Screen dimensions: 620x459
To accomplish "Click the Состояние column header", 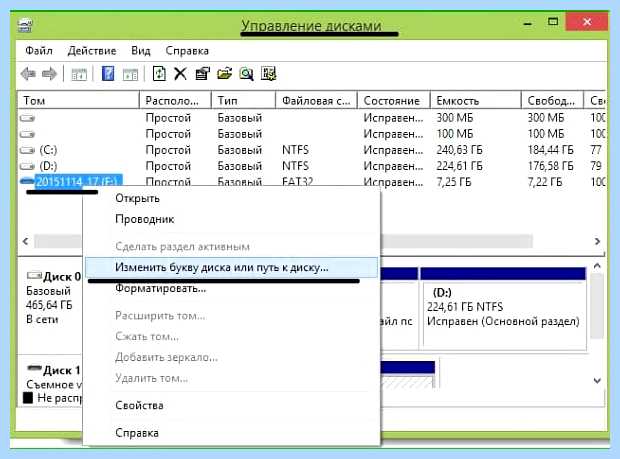I will (x=393, y=101).
